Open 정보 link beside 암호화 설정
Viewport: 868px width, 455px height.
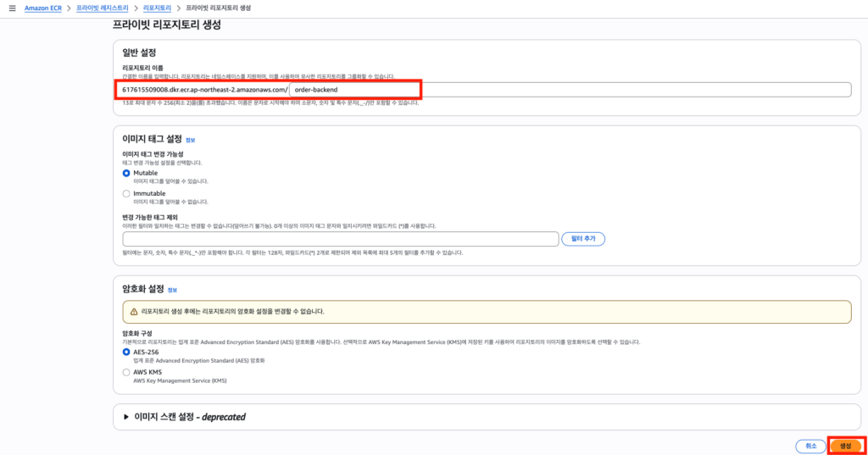pyautogui.click(x=172, y=290)
